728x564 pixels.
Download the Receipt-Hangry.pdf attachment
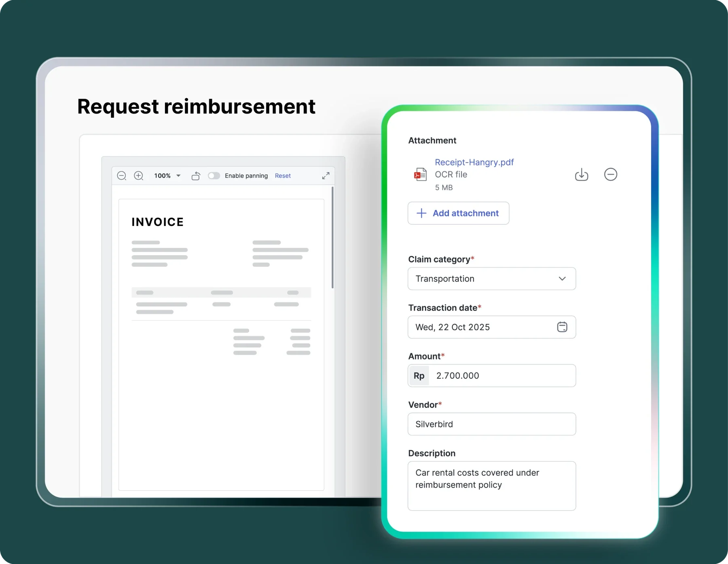tap(582, 174)
